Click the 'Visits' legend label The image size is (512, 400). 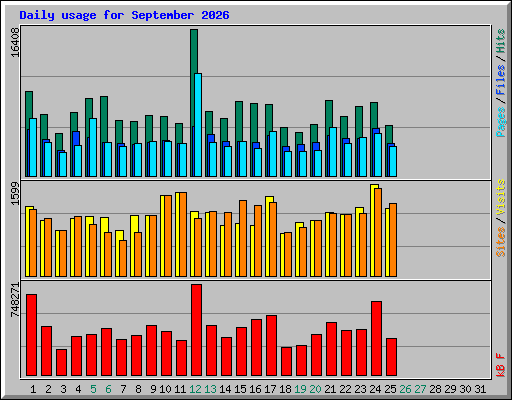pyautogui.click(x=500, y=197)
